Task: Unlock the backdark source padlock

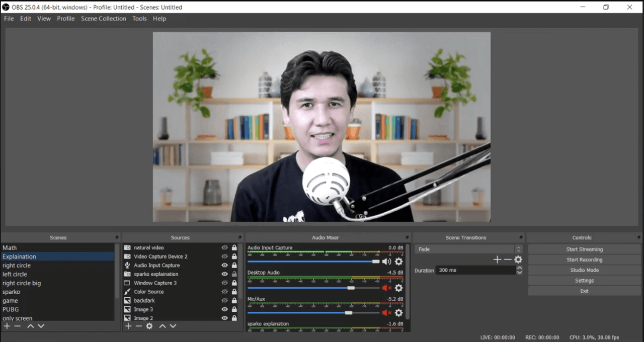Action: (233, 300)
